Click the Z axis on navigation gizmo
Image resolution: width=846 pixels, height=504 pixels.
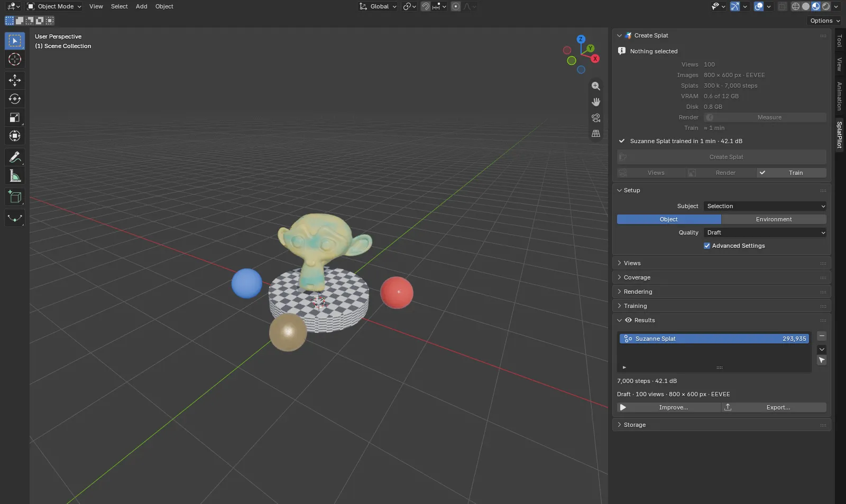point(581,39)
